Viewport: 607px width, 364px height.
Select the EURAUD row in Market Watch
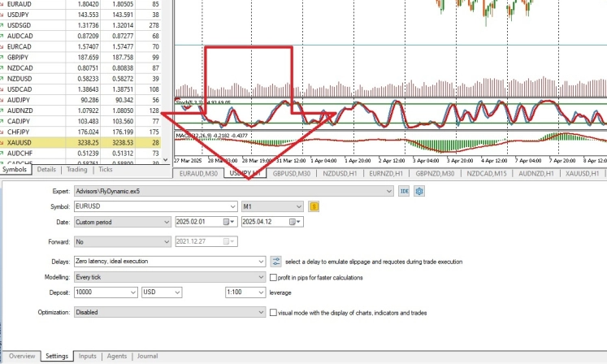[80, 4]
